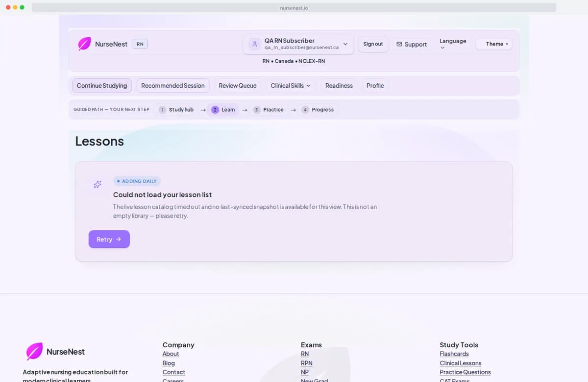Viewport: 588px width, 382px height.
Task: Click the RN badge next to NurseNest
Action: coord(140,44)
